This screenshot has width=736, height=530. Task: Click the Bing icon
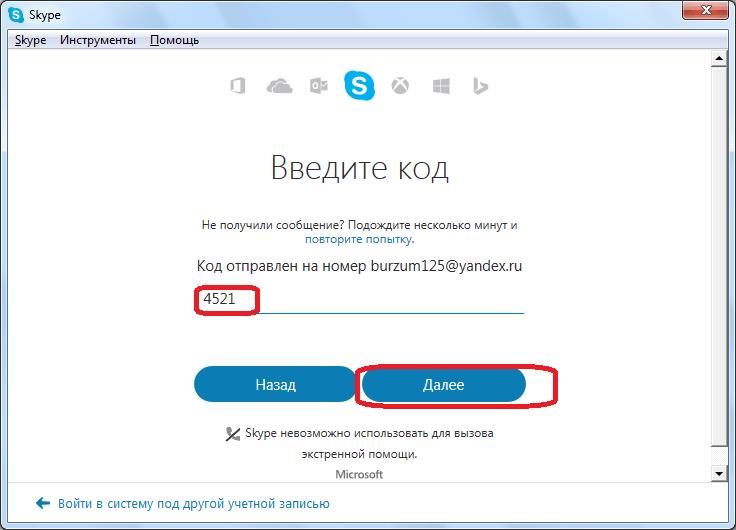480,86
